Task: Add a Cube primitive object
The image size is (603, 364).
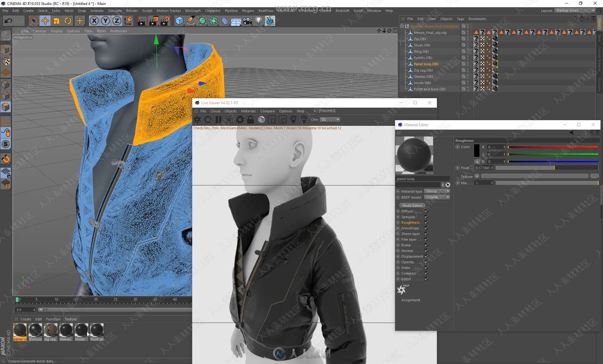Action: point(179,21)
